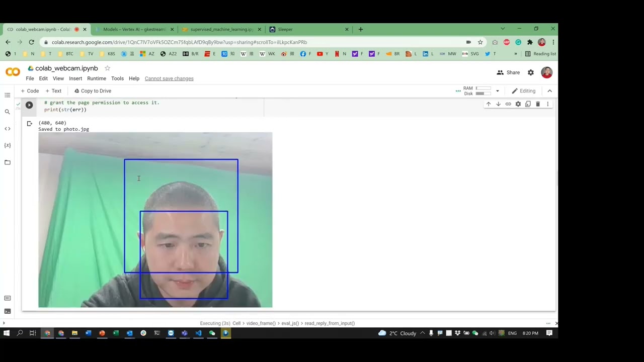This screenshot has height=362, width=644.
Task: Open the File menu
Action: click(30, 78)
